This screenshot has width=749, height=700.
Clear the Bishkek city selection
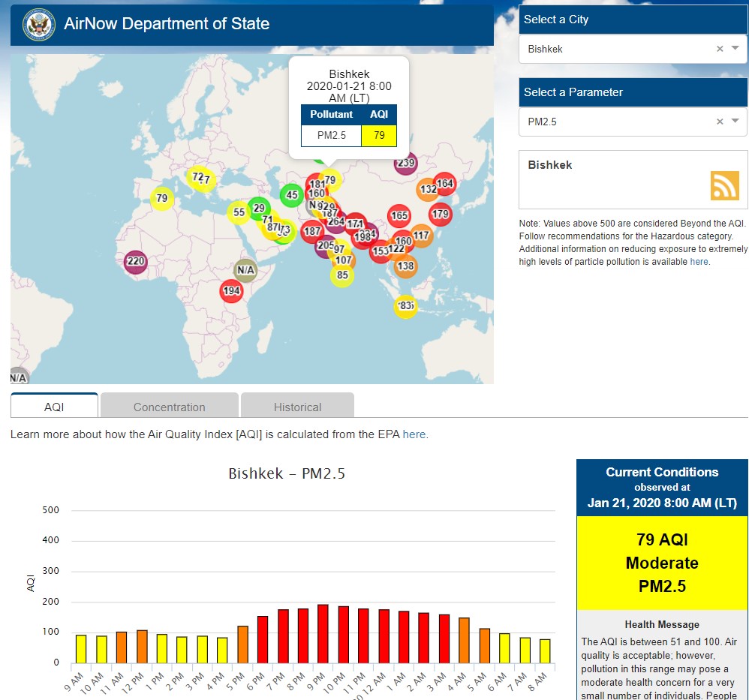[720, 49]
